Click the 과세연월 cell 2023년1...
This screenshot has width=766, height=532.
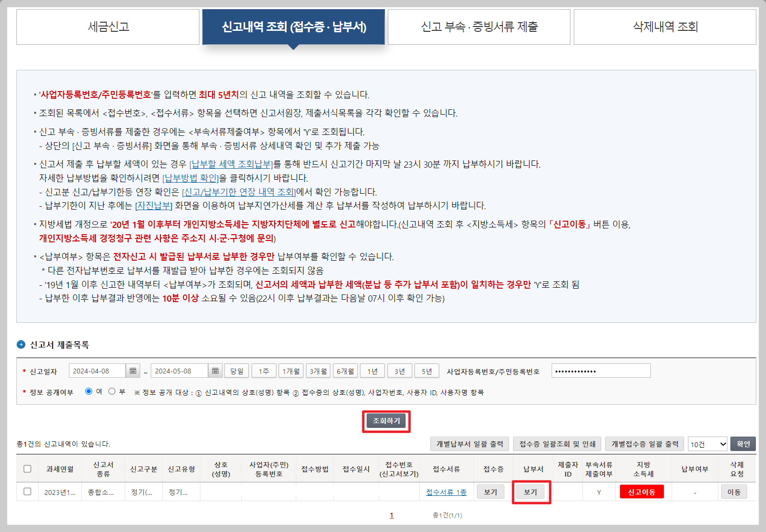coord(60,492)
